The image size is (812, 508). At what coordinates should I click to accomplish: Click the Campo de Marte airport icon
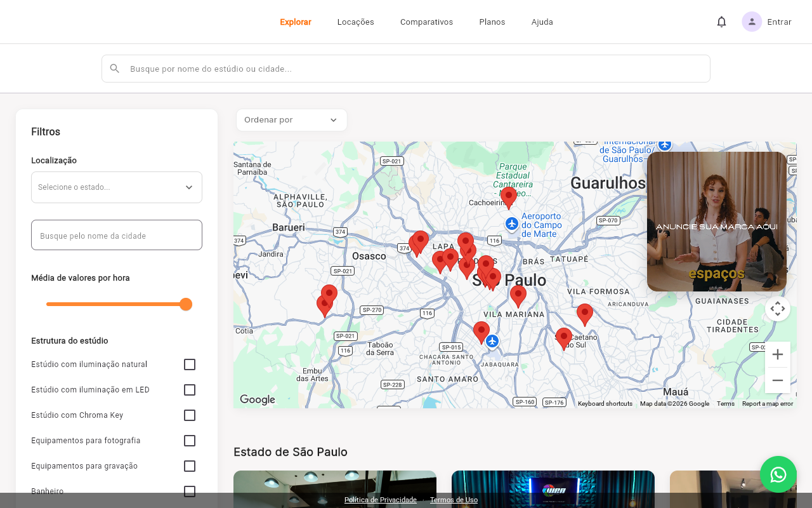(512, 224)
